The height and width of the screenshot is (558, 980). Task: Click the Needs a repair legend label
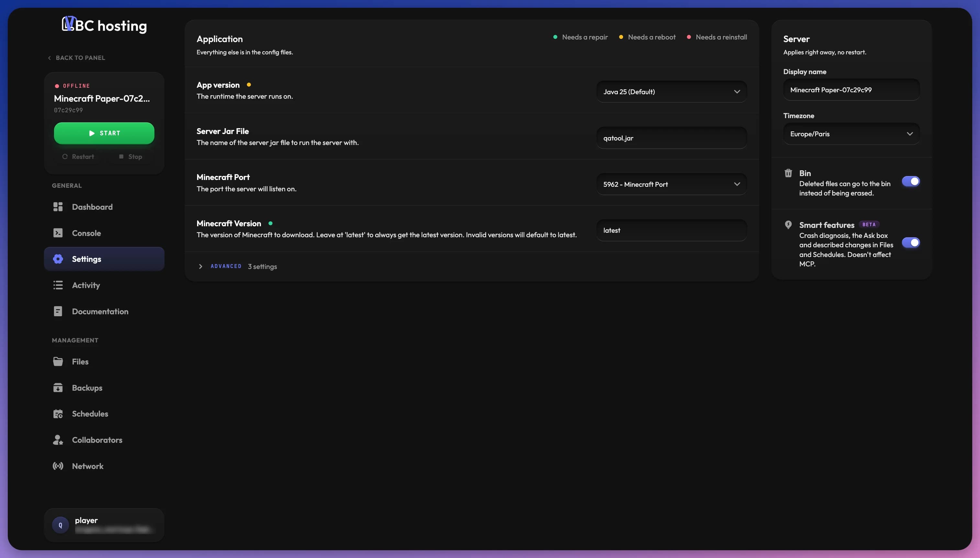coord(585,37)
